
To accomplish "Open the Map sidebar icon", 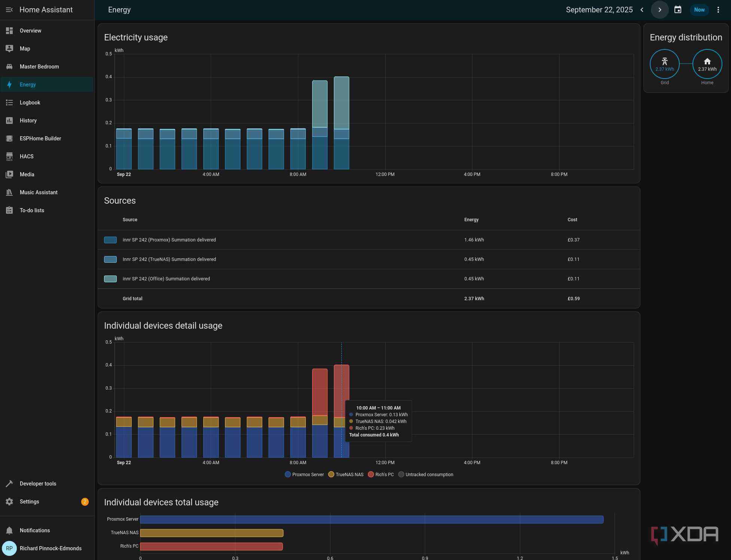I will click(9, 49).
